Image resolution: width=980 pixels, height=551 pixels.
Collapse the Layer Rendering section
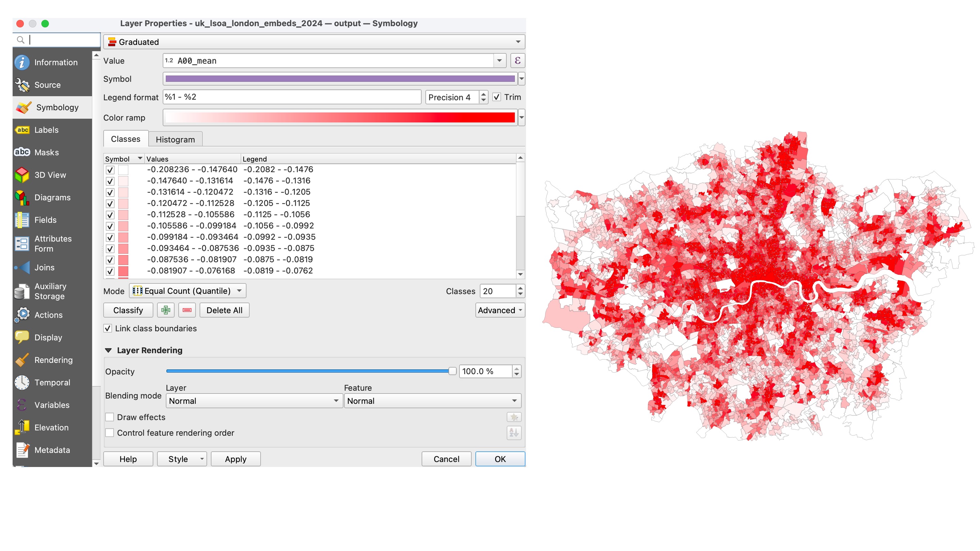point(109,350)
